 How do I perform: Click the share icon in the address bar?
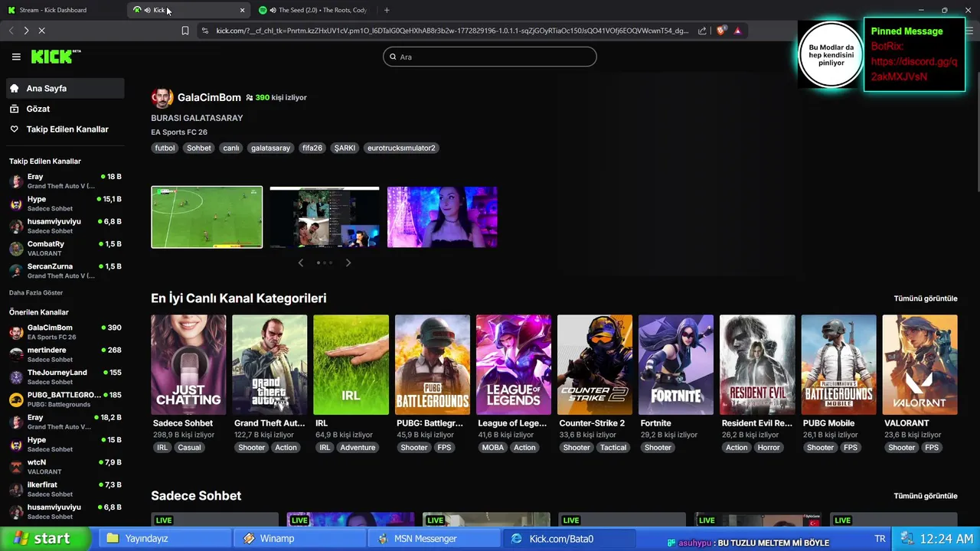pyautogui.click(x=702, y=31)
